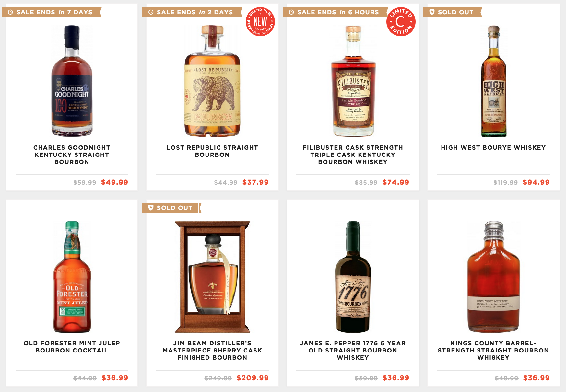
Task: Open the James E. Pepper 1776 bottle image
Action: [x=353, y=277]
